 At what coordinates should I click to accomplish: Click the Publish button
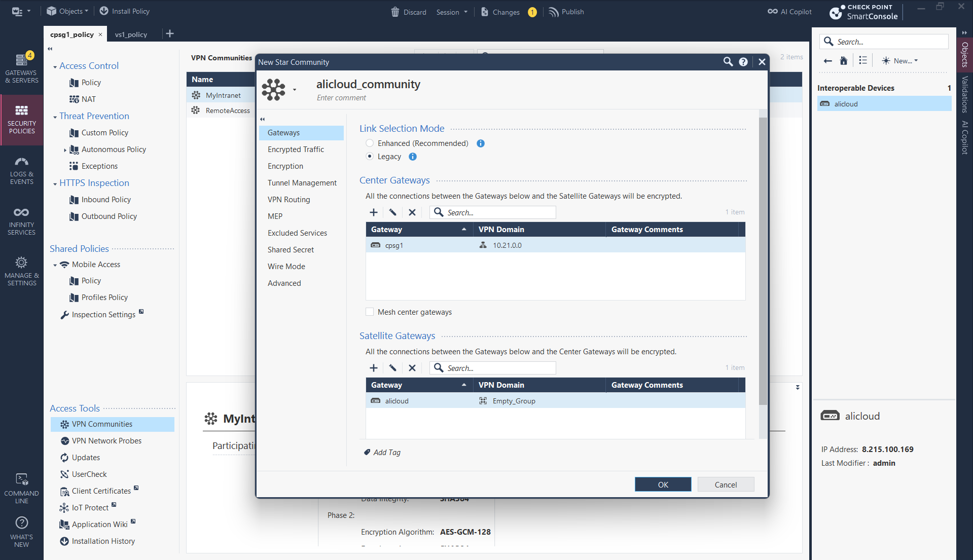[x=567, y=12]
